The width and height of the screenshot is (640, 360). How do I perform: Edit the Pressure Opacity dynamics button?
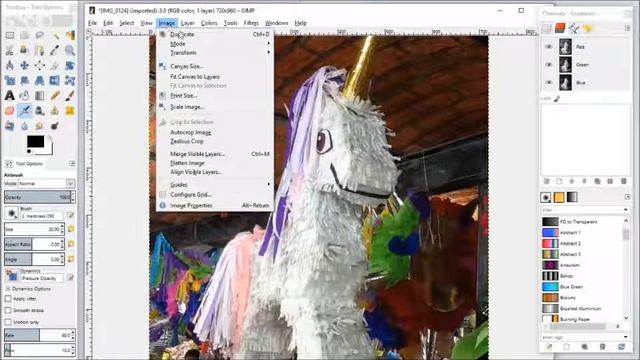click(x=70, y=278)
